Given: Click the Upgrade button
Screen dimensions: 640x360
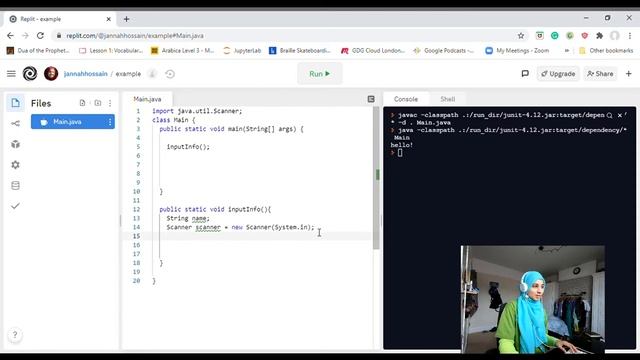Looking at the screenshot, I should coord(558,74).
